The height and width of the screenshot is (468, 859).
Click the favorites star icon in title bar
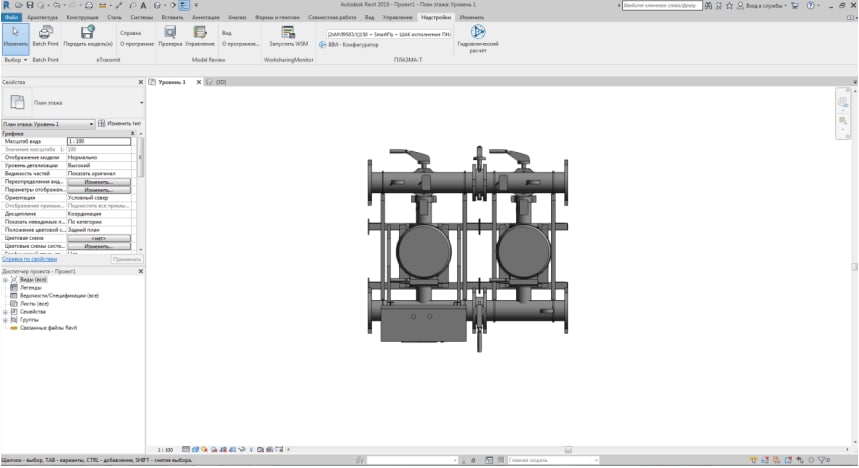coord(729,5)
